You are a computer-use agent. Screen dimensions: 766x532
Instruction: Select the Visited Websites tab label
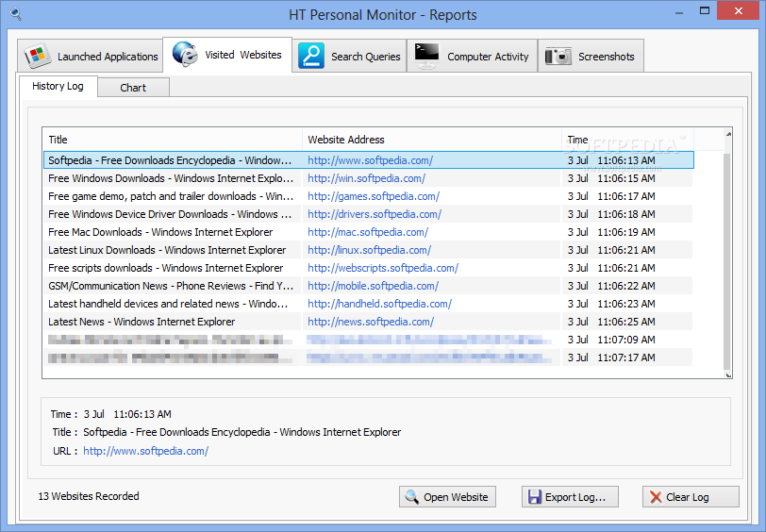243,55
